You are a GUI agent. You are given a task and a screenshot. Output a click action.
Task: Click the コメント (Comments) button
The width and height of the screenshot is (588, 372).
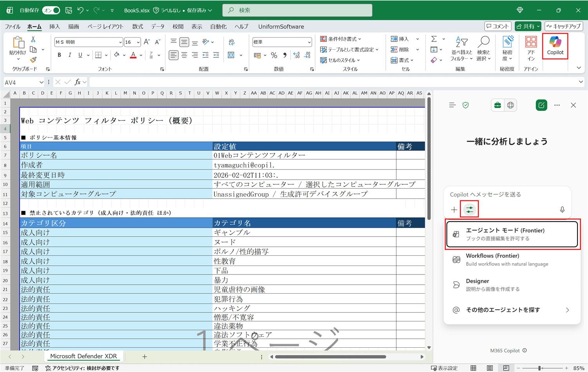point(498,26)
